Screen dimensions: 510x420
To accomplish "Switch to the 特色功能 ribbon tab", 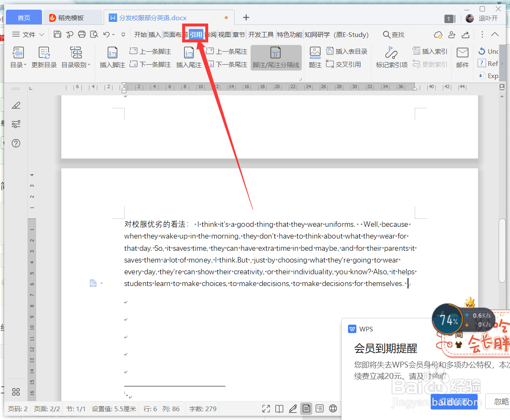I will pos(289,34).
